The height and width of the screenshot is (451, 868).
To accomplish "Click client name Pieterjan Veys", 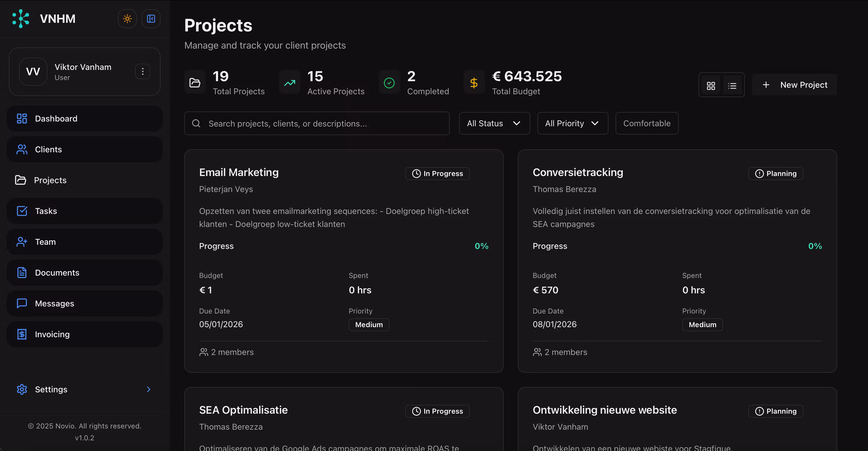I will (x=226, y=189).
